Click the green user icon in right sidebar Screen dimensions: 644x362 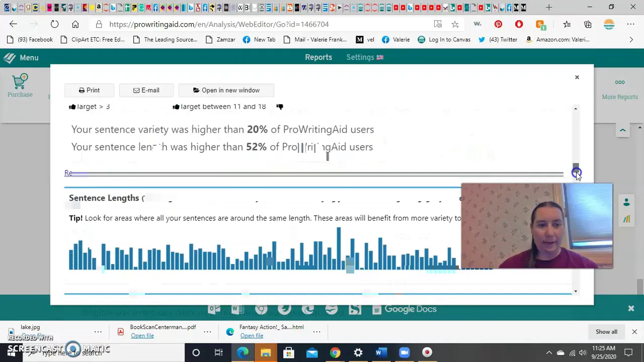point(626,202)
